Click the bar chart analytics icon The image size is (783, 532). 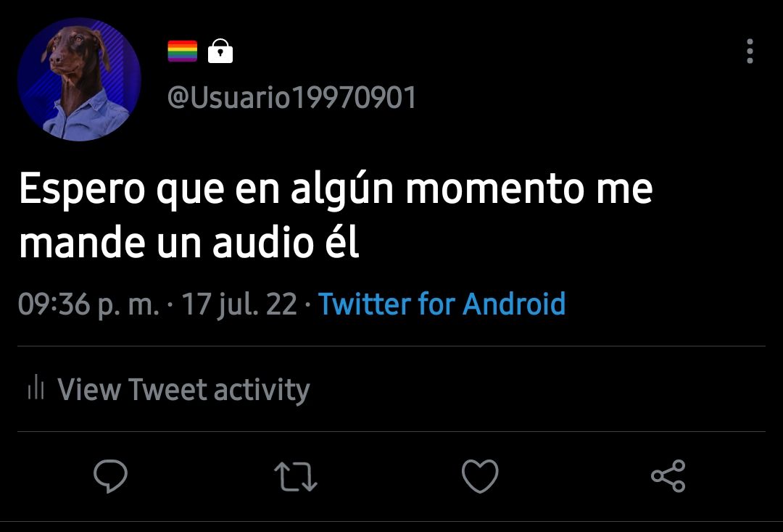[36, 387]
